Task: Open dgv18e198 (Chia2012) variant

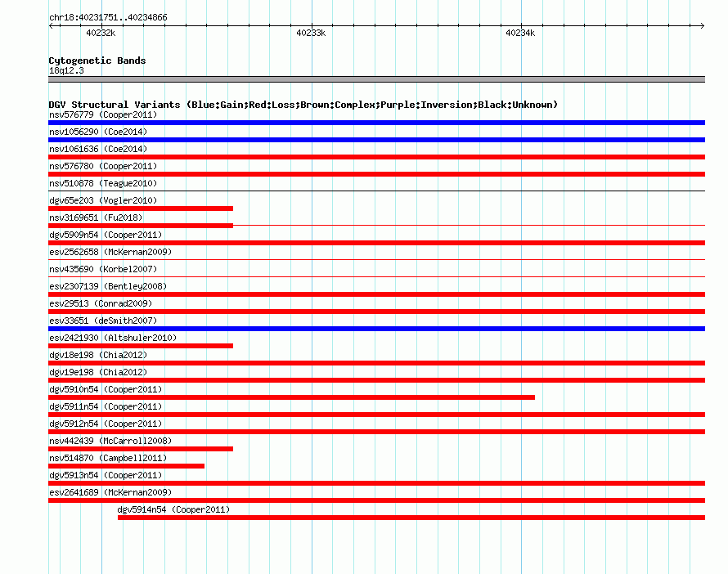Action: [x=98, y=355]
